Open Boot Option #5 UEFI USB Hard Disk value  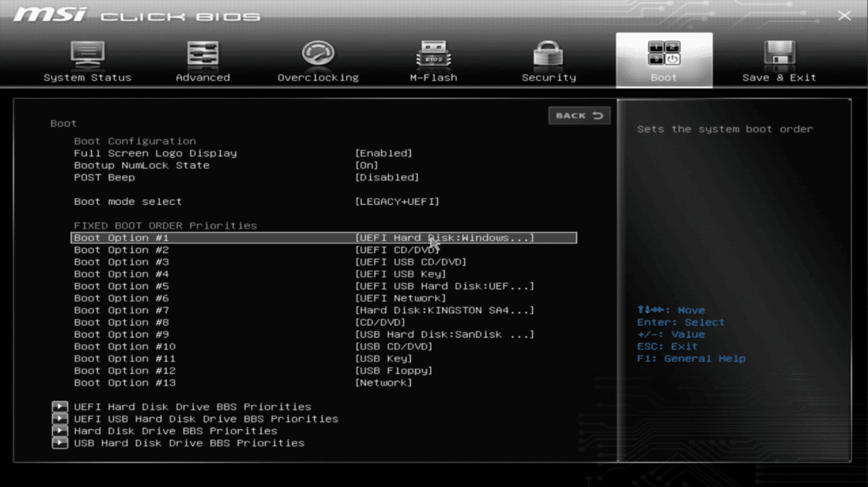coord(445,286)
